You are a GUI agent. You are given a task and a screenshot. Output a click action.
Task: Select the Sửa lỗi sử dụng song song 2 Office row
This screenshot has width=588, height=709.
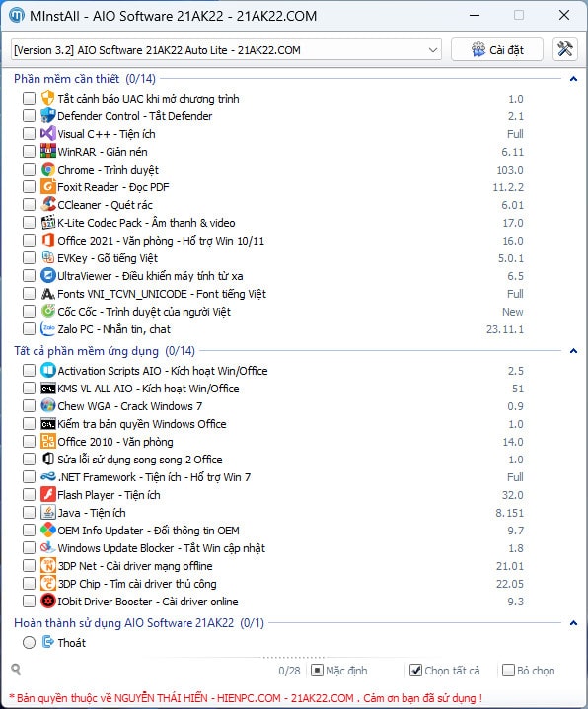tap(273, 459)
